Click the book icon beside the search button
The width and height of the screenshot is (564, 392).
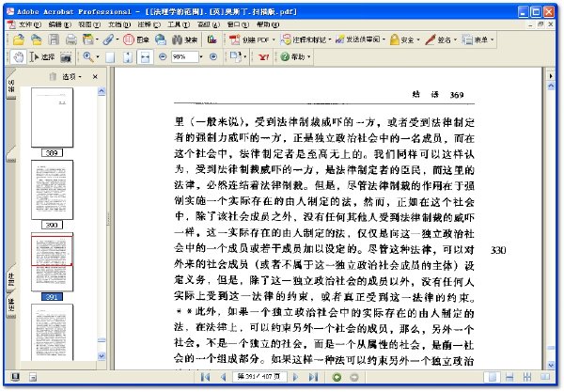coord(211,39)
